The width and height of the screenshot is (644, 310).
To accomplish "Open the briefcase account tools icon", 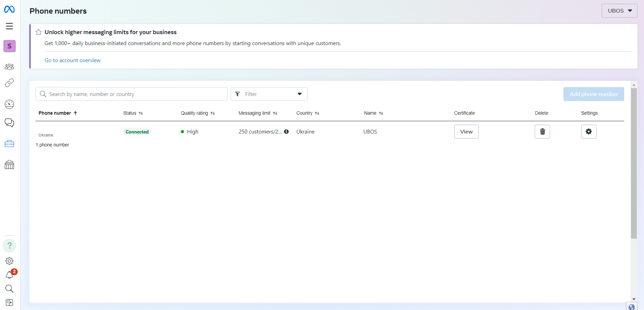I will [9, 144].
